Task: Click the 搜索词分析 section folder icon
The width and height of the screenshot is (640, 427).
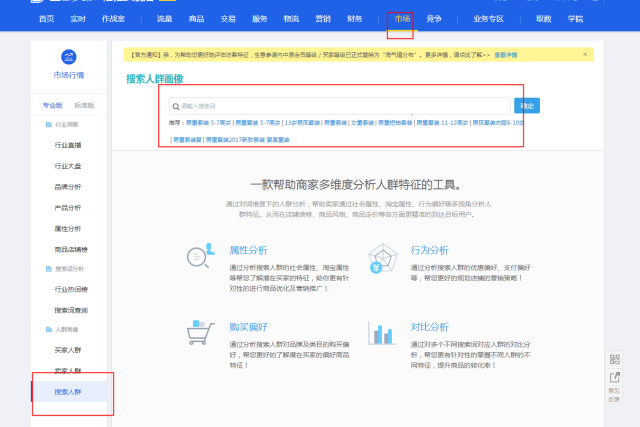Action: [49, 269]
